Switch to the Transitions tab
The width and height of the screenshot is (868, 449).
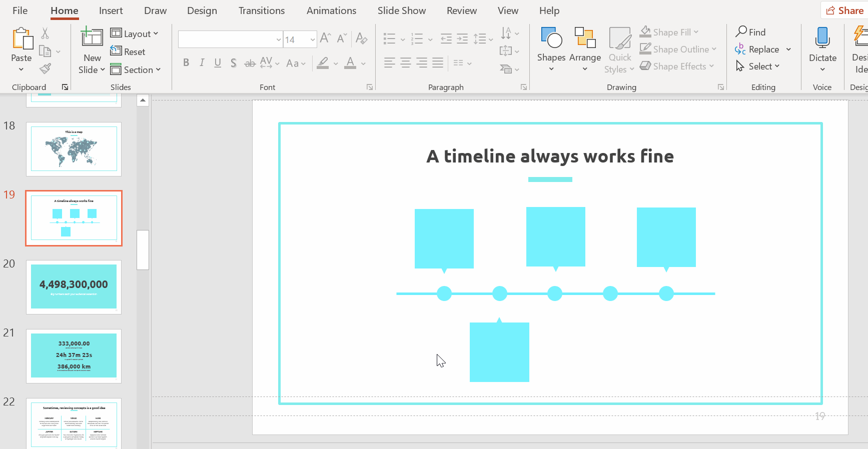(x=262, y=10)
